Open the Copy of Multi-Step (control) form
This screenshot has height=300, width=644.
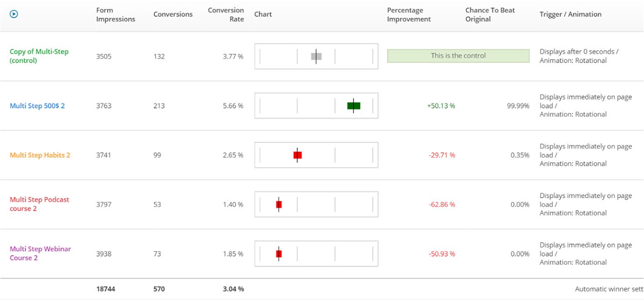(x=39, y=56)
